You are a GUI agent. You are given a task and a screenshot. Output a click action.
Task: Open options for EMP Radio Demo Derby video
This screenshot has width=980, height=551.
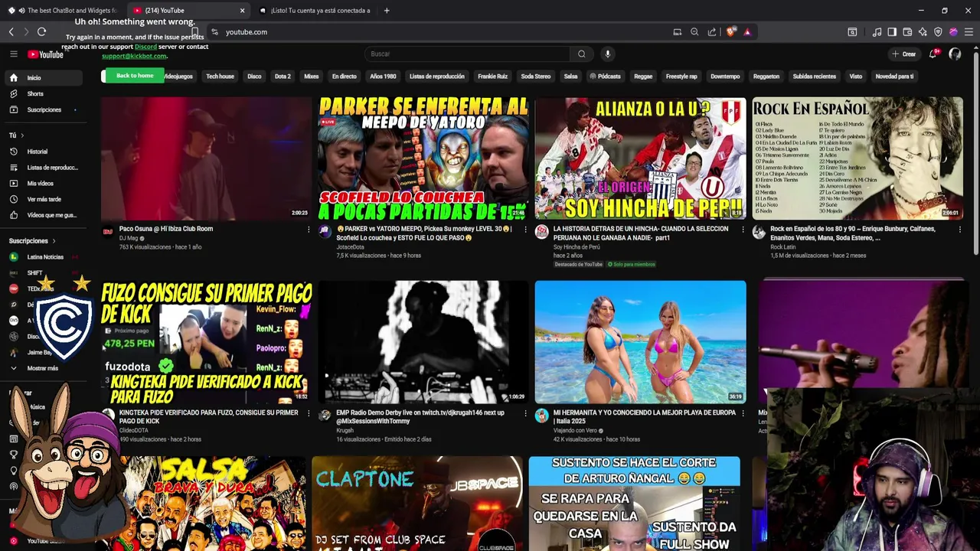(x=525, y=413)
